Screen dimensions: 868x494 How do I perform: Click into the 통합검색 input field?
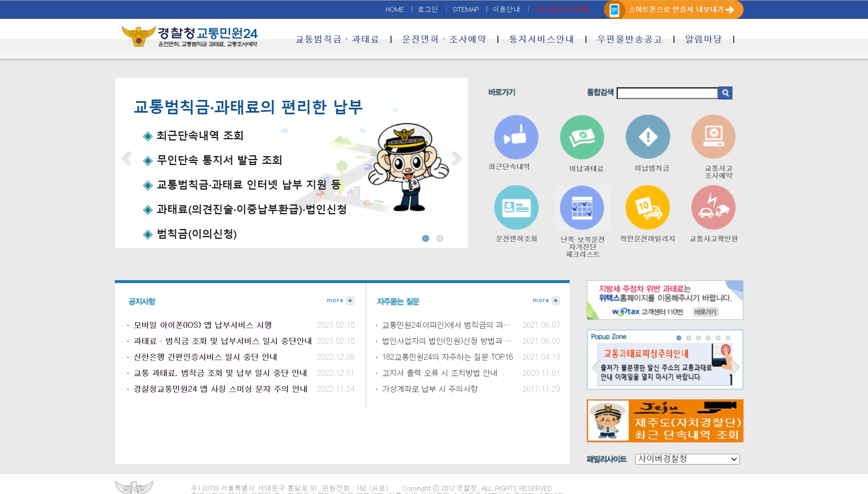pyautogui.click(x=667, y=93)
